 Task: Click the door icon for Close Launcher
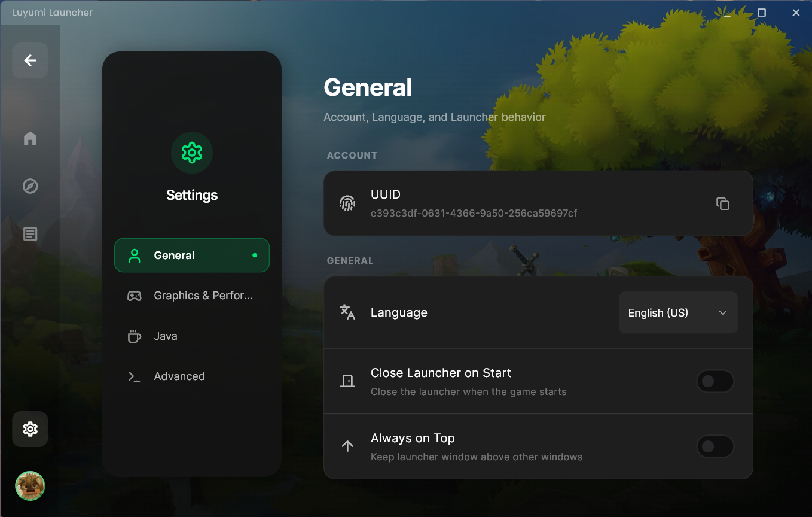(x=347, y=381)
